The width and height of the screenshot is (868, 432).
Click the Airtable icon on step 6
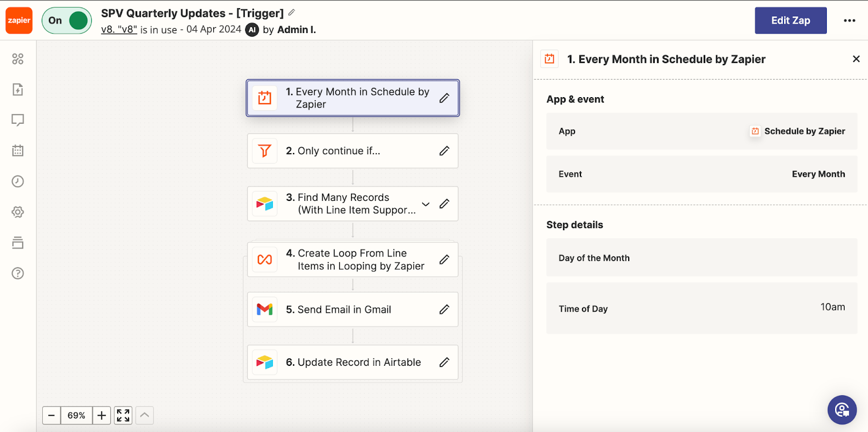(x=265, y=362)
